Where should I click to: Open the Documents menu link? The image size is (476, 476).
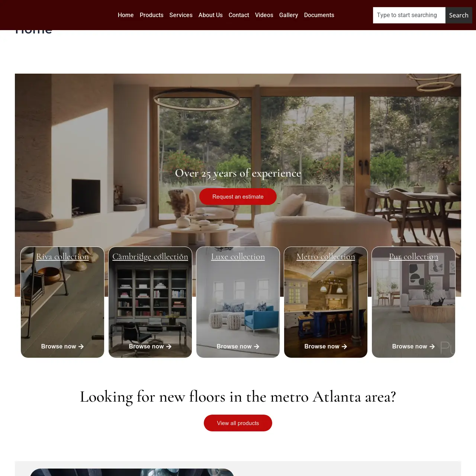coord(319,15)
